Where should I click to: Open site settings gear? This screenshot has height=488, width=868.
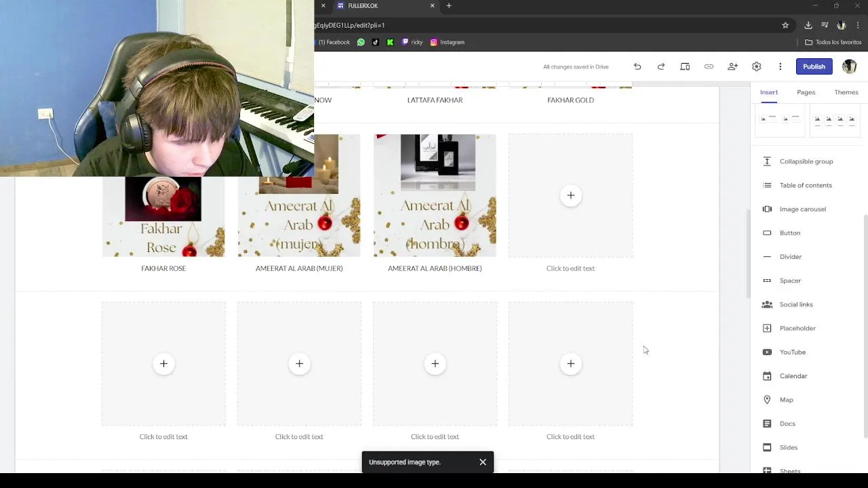pyautogui.click(x=756, y=66)
